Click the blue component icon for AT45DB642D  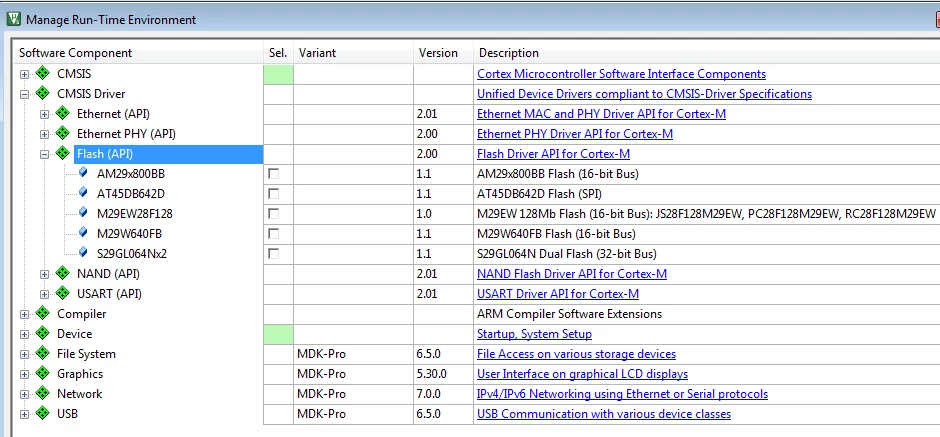coord(83,193)
